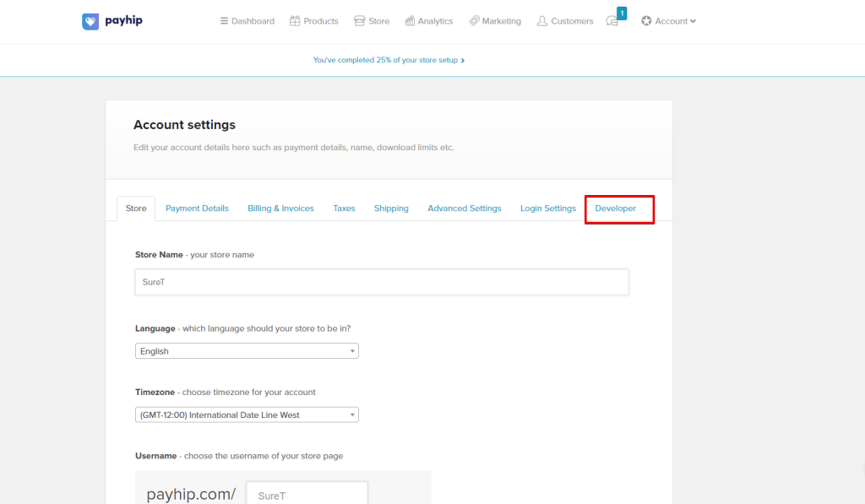Open the Shipping tab
The image size is (865, 504).
(391, 209)
